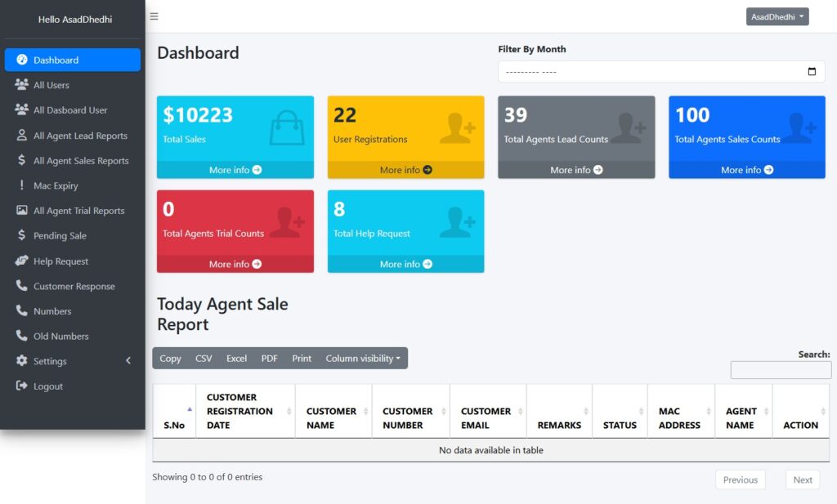Click More info on User Registrations card
Viewport: 837px width, 504px height.
(x=405, y=170)
